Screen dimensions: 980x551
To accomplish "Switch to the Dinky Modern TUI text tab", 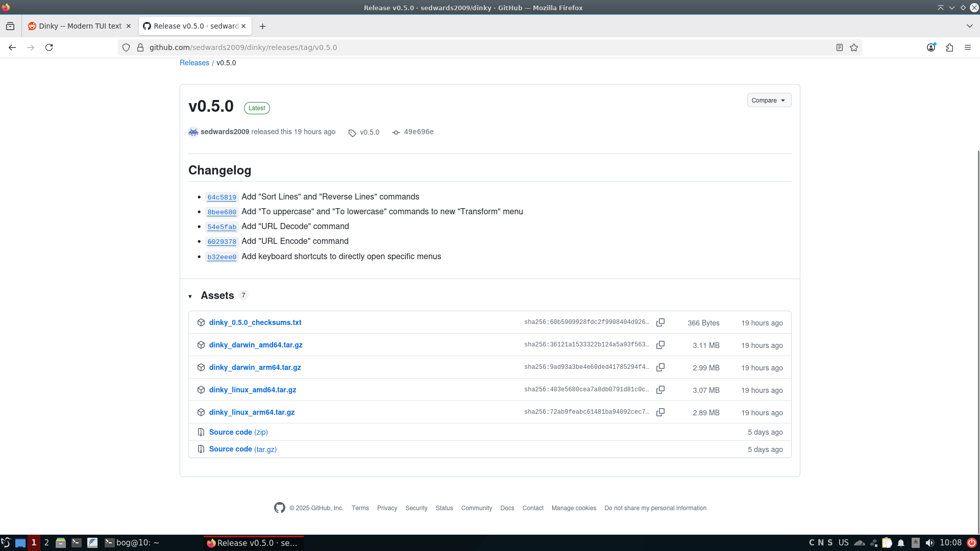I will 80,26.
